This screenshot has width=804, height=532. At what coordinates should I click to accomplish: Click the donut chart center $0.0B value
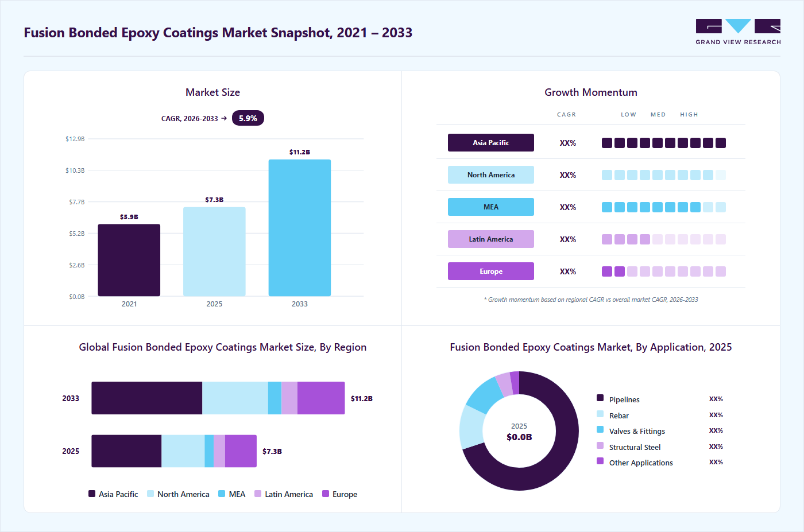pos(519,437)
